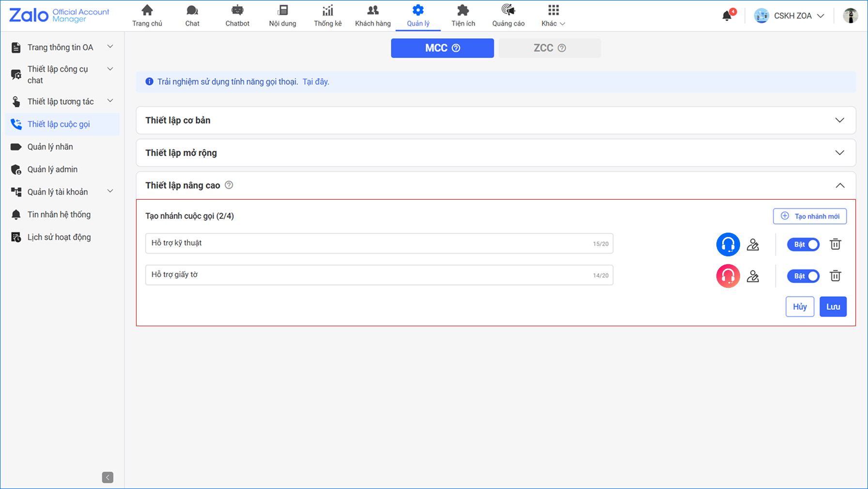
Task: Click help icon beside Thiết lập nâng cao
Action: 229,185
